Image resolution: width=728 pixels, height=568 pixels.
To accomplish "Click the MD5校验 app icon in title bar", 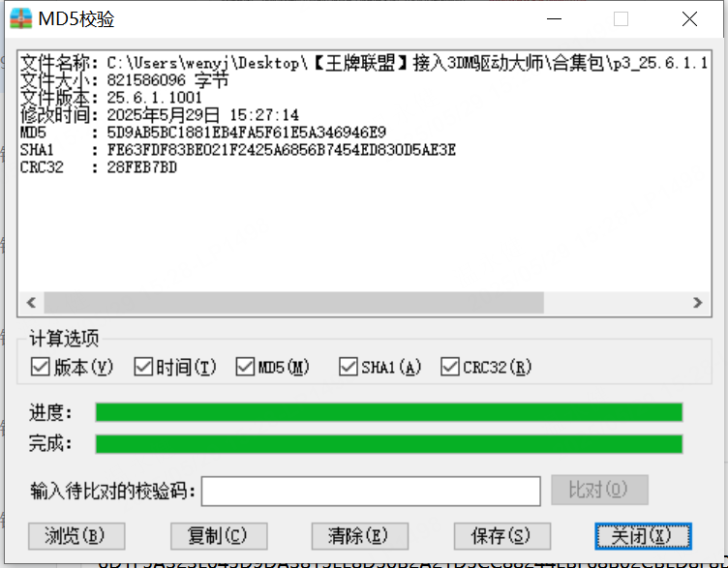I will [x=21, y=19].
